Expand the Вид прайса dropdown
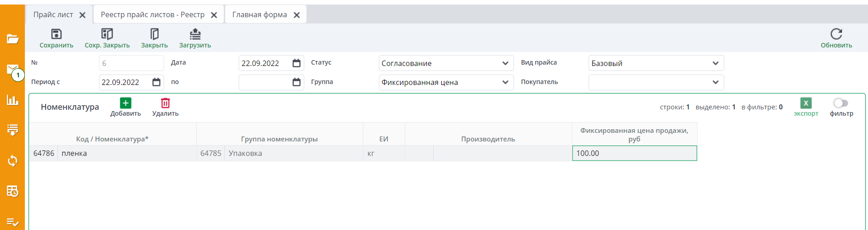Viewport: 868px width, 230px height. click(x=715, y=63)
